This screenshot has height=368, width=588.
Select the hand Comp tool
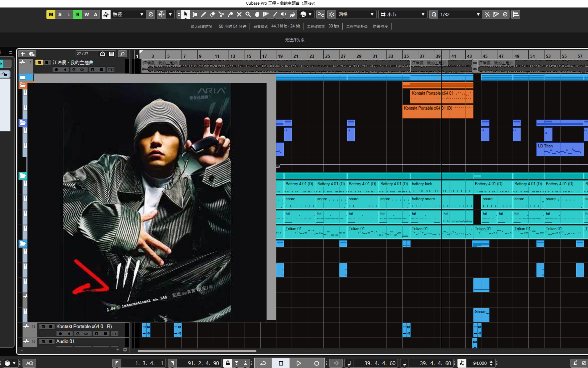[257, 14]
